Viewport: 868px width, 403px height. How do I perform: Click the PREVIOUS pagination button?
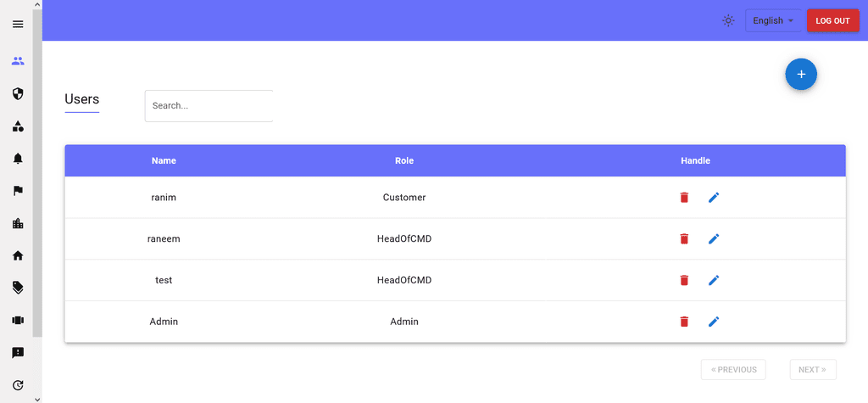point(733,370)
